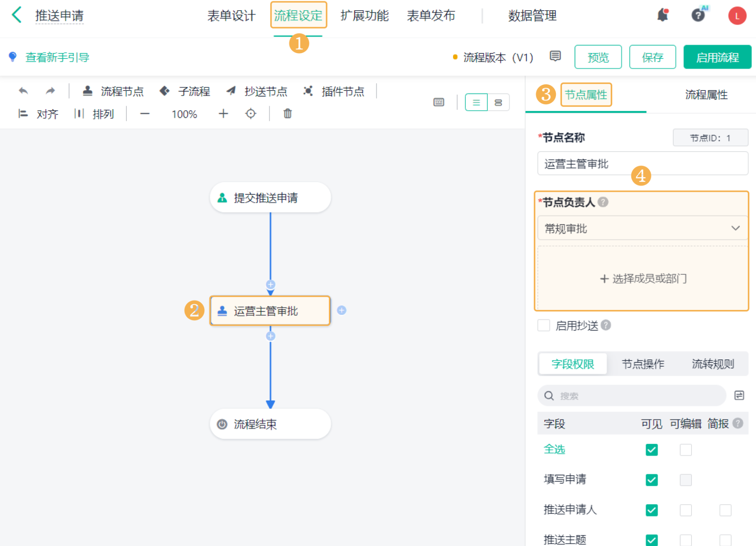The height and width of the screenshot is (546, 756).
Task: Enable the 启用抄送 checkbox
Action: (x=544, y=325)
